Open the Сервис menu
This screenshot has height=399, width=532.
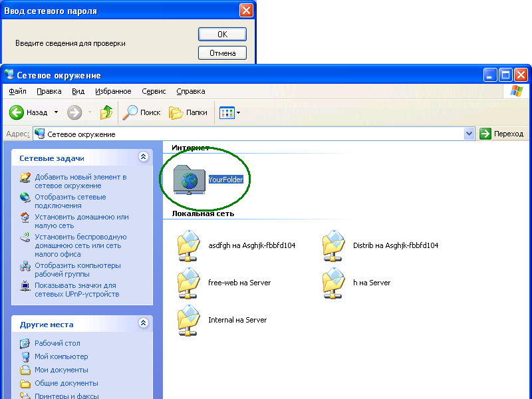coord(154,91)
